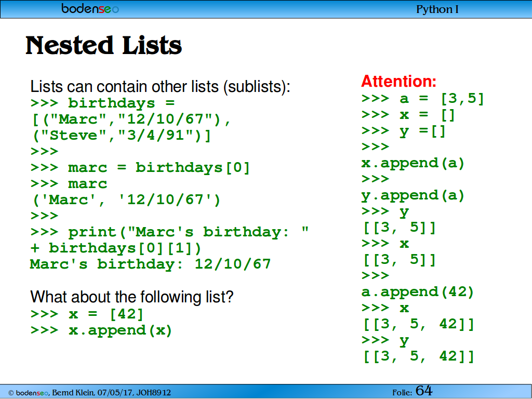Click the copyright text 'Bernd Klein, 07/05/17, JOH8912'

(x=111, y=393)
